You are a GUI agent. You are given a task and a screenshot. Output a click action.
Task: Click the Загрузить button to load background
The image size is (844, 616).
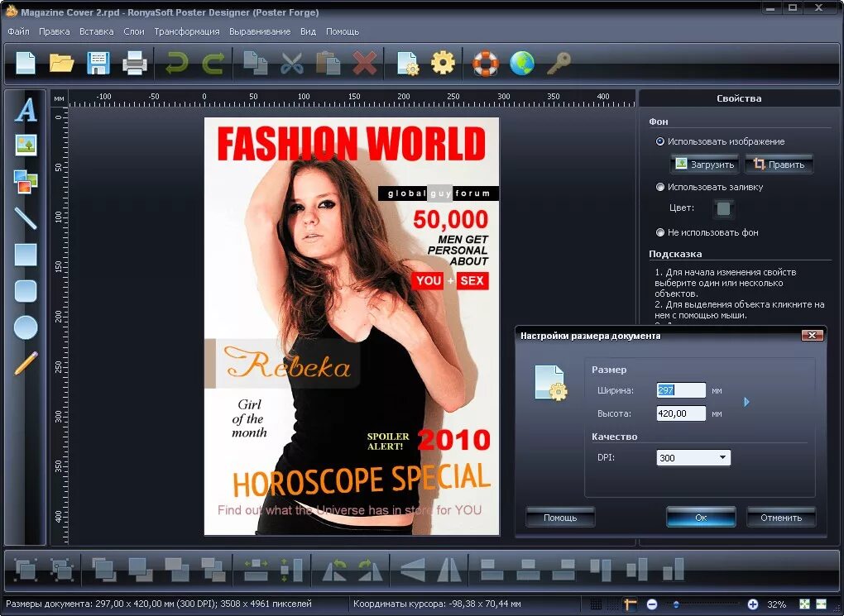tap(705, 164)
